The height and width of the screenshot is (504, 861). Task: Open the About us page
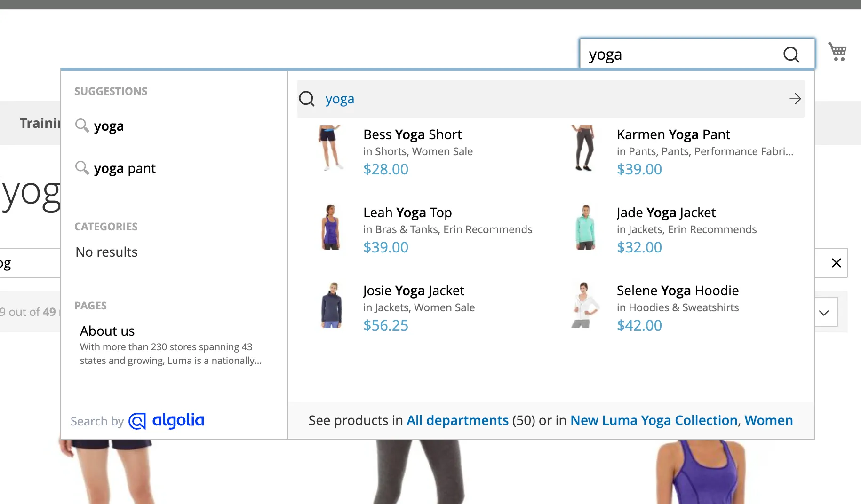107,331
